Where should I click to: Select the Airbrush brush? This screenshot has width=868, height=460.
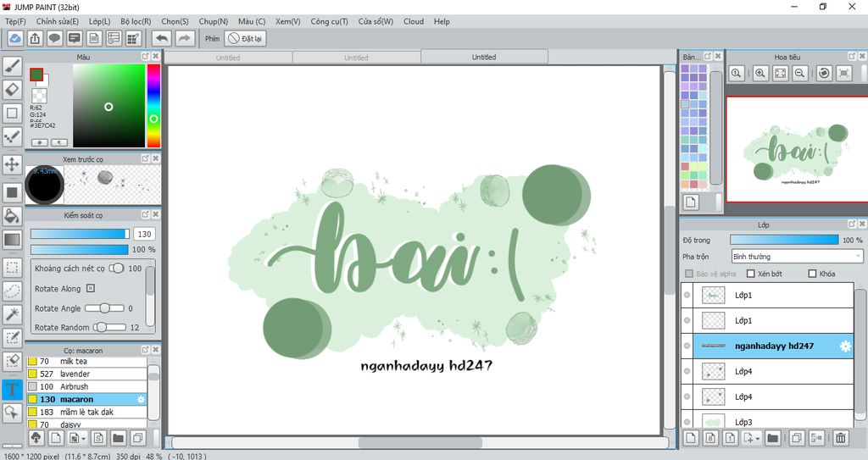pos(86,386)
